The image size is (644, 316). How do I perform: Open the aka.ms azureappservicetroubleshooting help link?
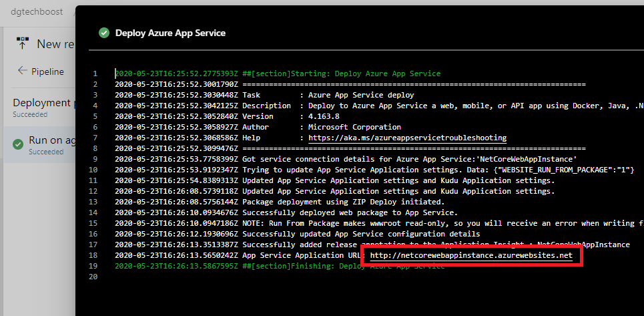pos(406,138)
